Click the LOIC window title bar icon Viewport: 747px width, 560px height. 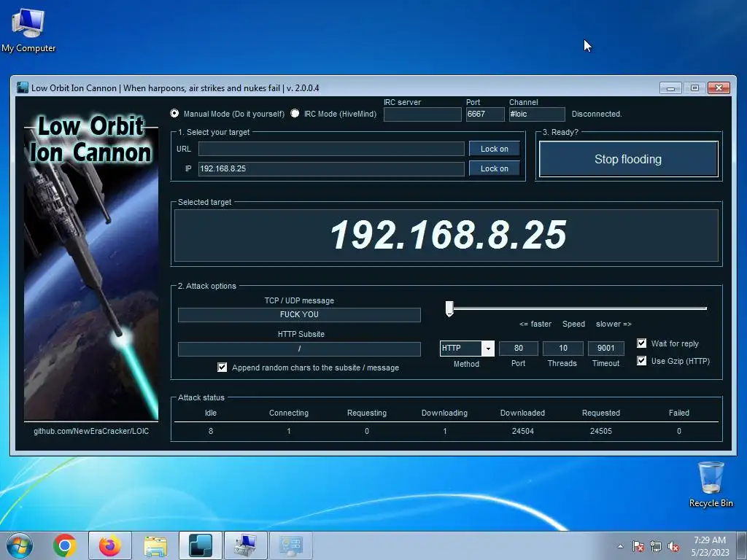coord(23,87)
